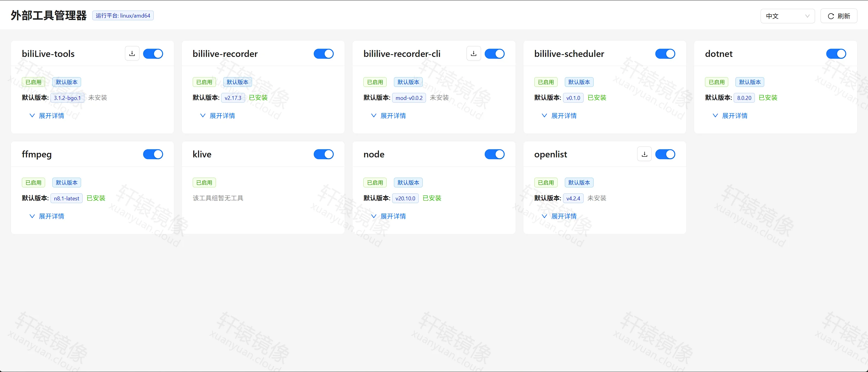
Task: Click 已启用 tag on node card
Action: coord(375,183)
